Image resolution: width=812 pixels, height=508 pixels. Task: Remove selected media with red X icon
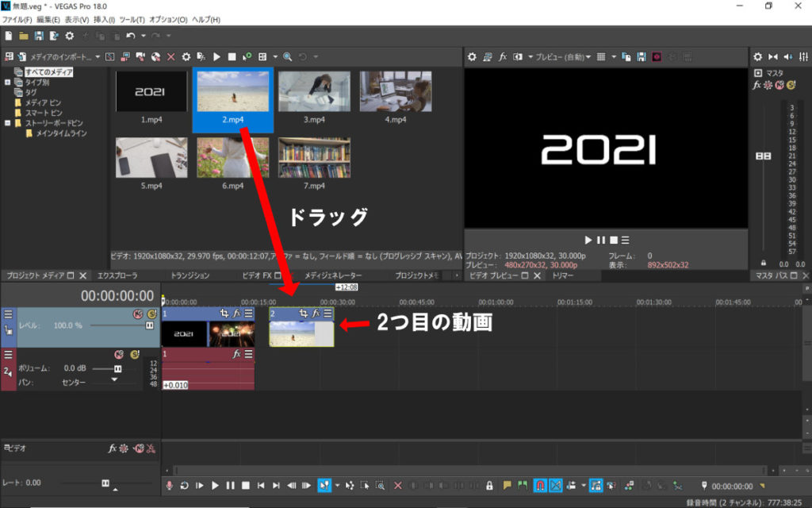tap(170, 57)
